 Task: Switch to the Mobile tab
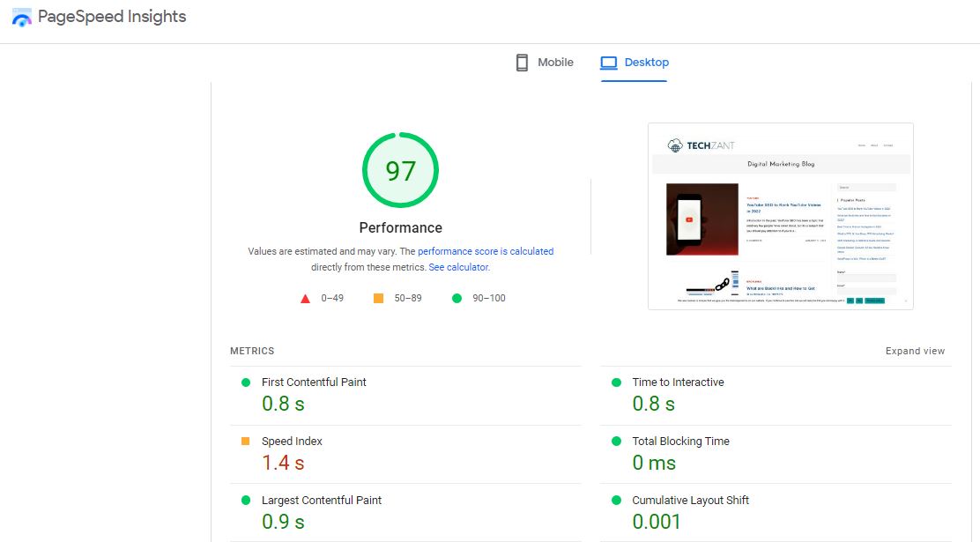545,62
